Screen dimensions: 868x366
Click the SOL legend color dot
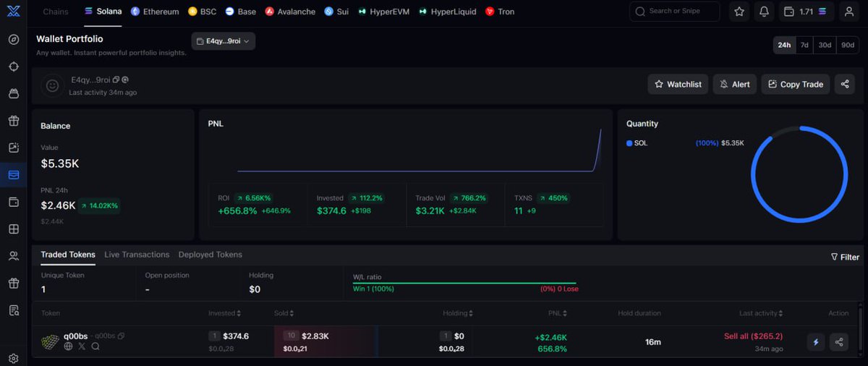(x=629, y=143)
